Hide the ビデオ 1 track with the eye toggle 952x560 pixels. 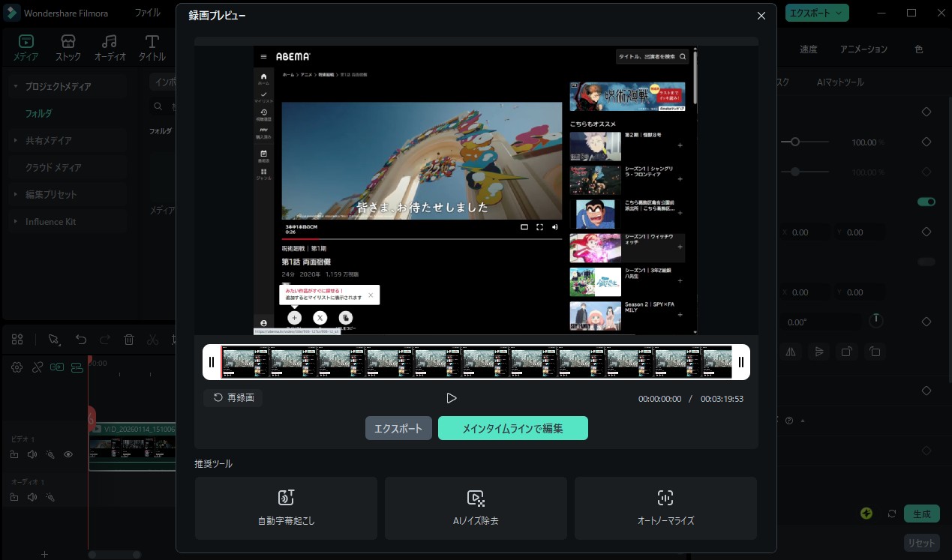(68, 454)
